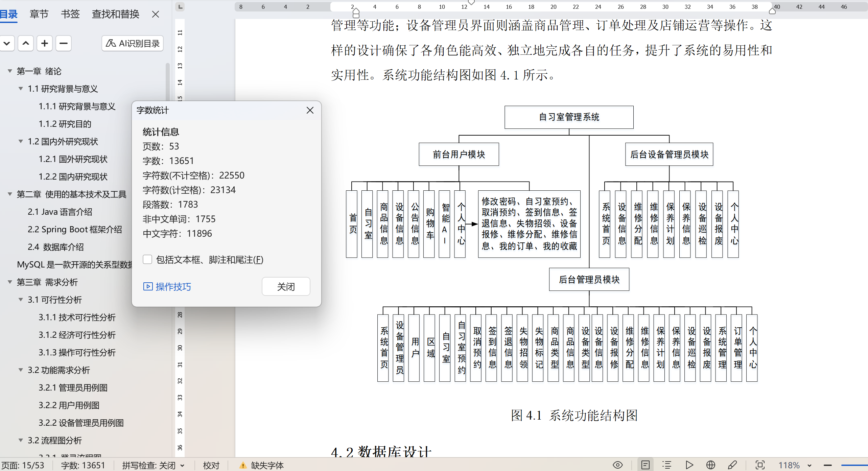Switch to outline view icon
This screenshot has width=868, height=471.
click(x=666, y=465)
